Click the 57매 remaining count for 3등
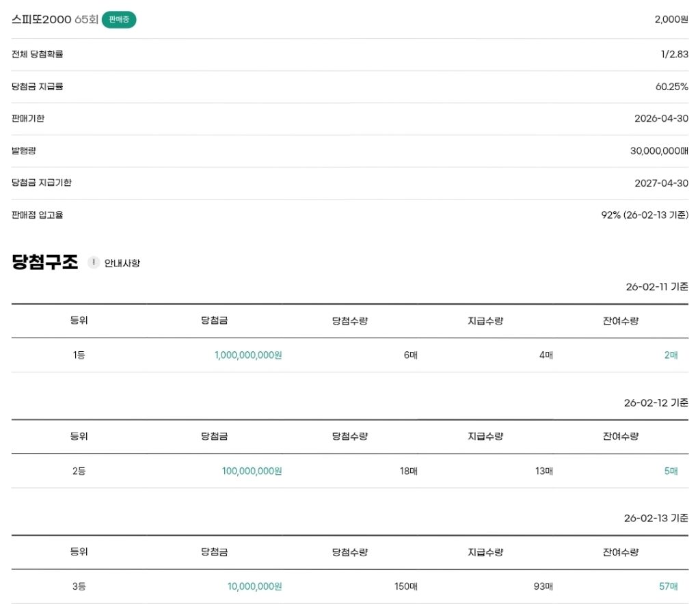This screenshot has width=700, height=604. click(x=668, y=586)
